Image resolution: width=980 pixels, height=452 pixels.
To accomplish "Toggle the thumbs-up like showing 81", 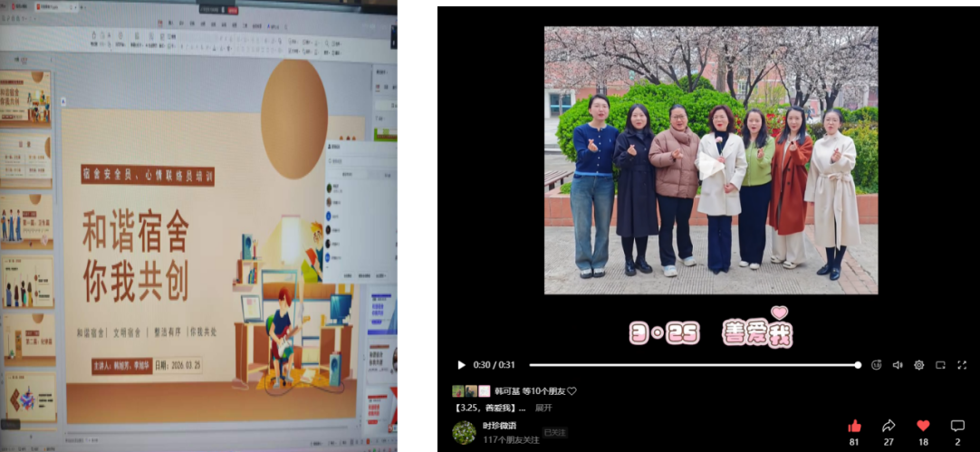I will [x=854, y=427].
